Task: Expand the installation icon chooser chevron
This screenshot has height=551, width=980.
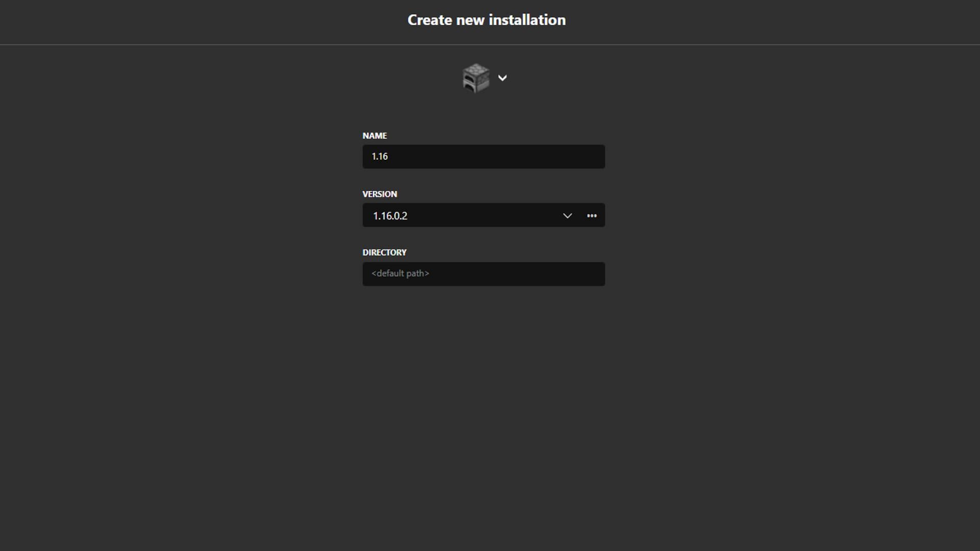Action: point(502,78)
